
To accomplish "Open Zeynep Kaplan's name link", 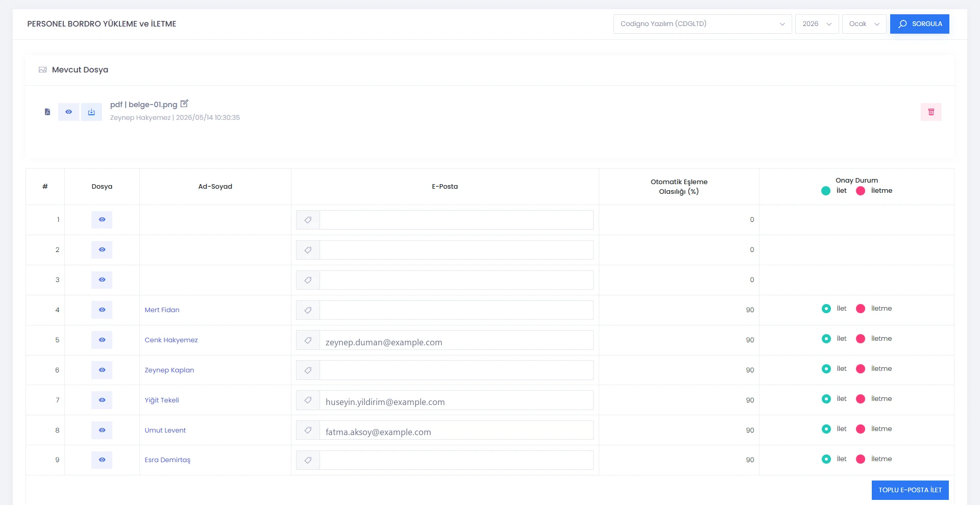I will (x=169, y=370).
